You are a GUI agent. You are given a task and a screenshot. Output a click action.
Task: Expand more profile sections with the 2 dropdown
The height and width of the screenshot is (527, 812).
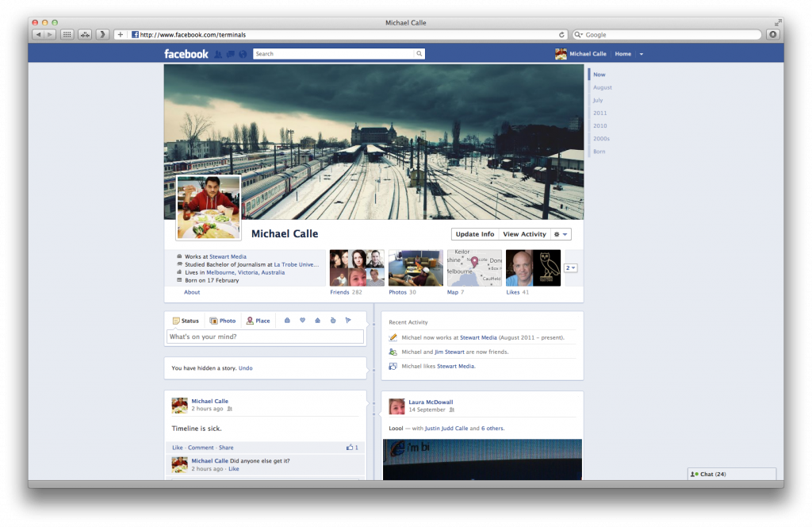pyautogui.click(x=571, y=268)
